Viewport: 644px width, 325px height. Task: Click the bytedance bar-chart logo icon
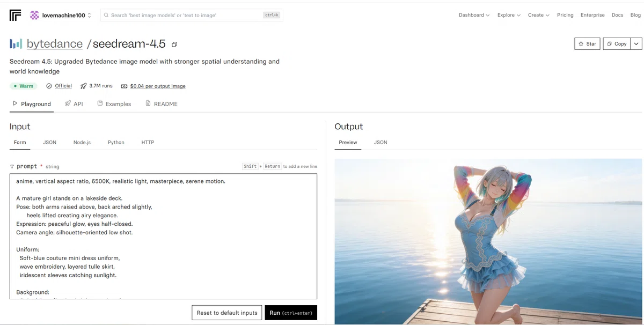coord(16,44)
